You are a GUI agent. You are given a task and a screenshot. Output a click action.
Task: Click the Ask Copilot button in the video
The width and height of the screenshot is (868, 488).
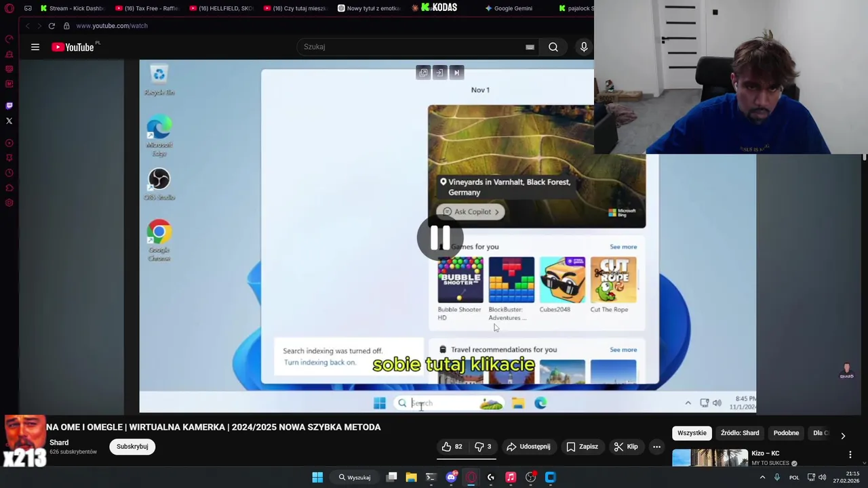coord(471,211)
